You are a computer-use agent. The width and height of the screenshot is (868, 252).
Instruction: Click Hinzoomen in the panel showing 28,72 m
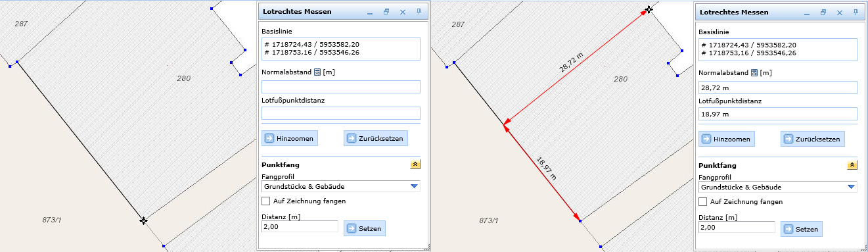click(727, 139)
